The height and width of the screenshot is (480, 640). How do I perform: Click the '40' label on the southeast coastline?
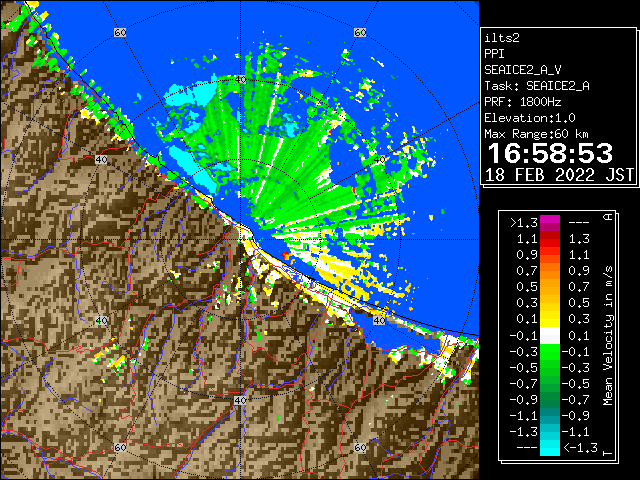(380, 320)
